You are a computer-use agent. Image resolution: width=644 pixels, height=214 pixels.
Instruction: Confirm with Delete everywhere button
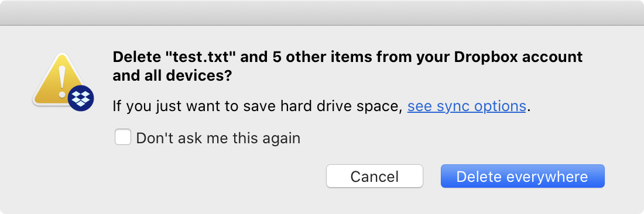coord(522,176)
